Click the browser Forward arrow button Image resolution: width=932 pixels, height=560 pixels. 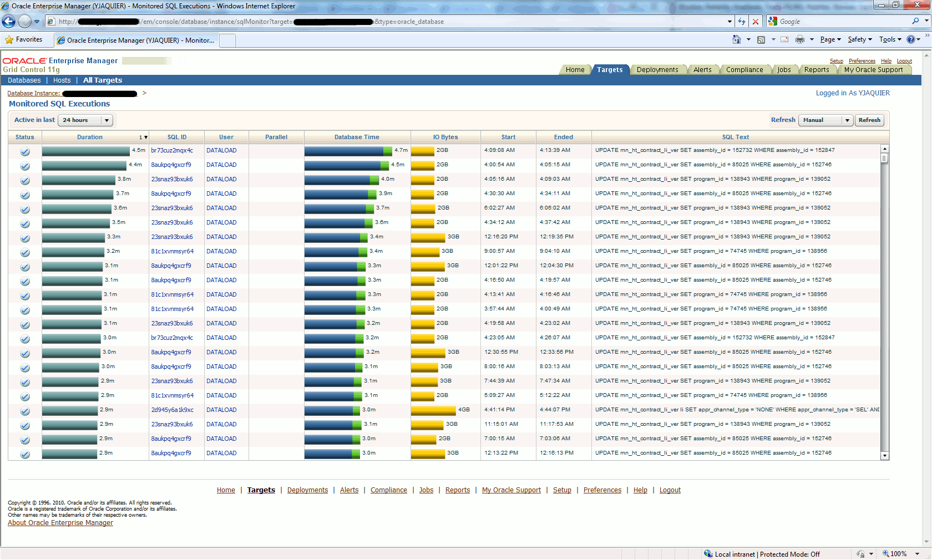click(x=24, y=22)
